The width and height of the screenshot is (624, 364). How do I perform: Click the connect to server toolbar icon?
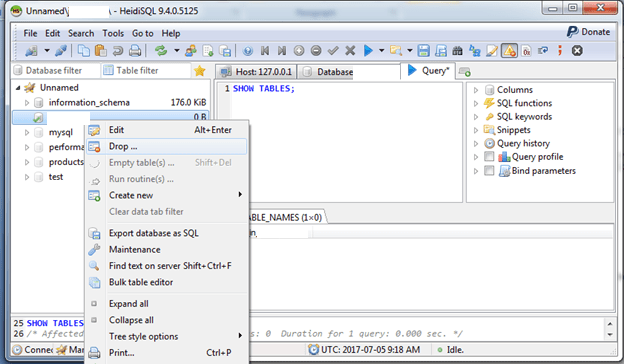(31, 51)
